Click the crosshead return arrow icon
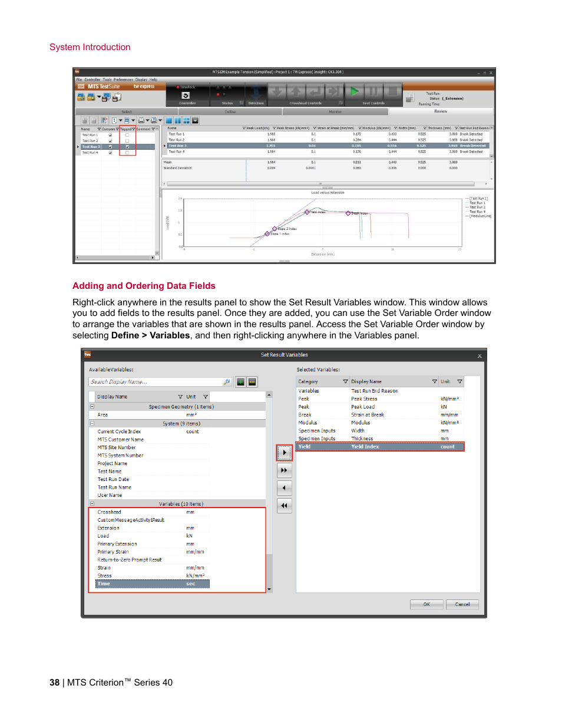562x728 pixels. pyautogui.click(x=315, y=91)
